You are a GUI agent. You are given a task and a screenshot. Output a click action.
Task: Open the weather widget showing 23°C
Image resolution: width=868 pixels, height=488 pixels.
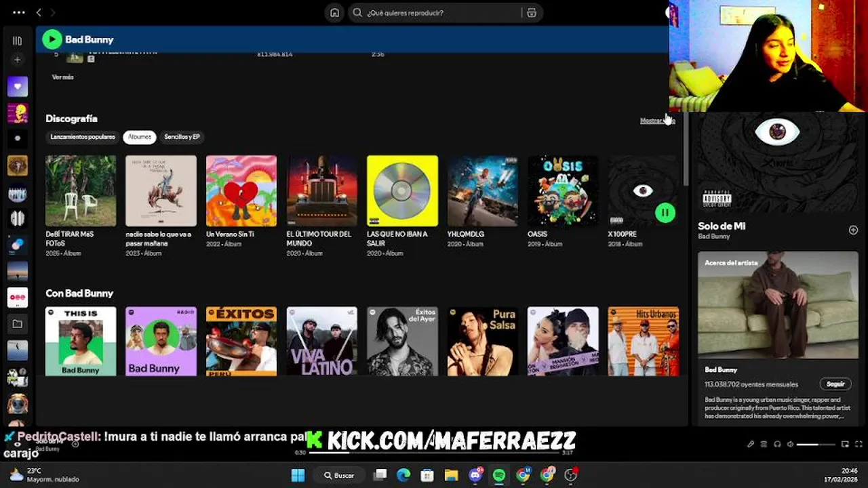tap(44, 475)
